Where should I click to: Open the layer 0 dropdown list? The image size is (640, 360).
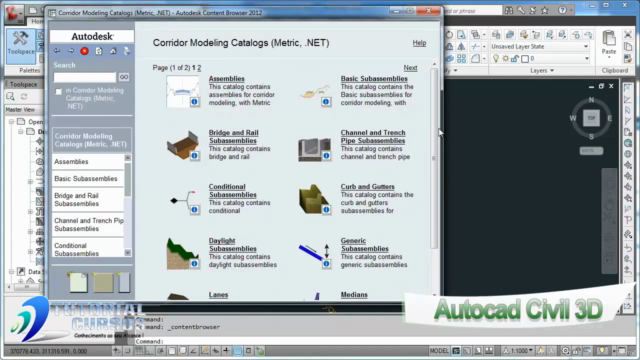pyautogui.click(x=587, y=59)
